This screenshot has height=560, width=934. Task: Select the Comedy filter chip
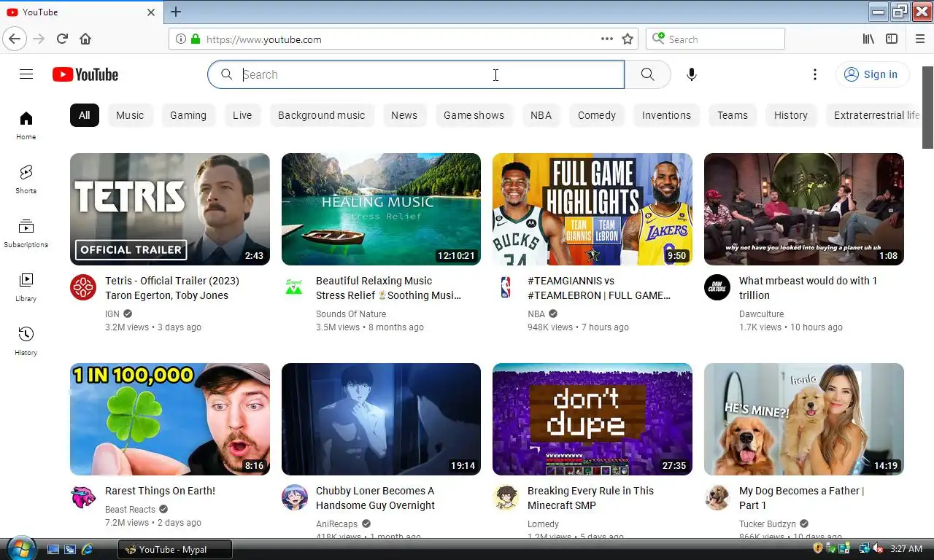point(597,115)
